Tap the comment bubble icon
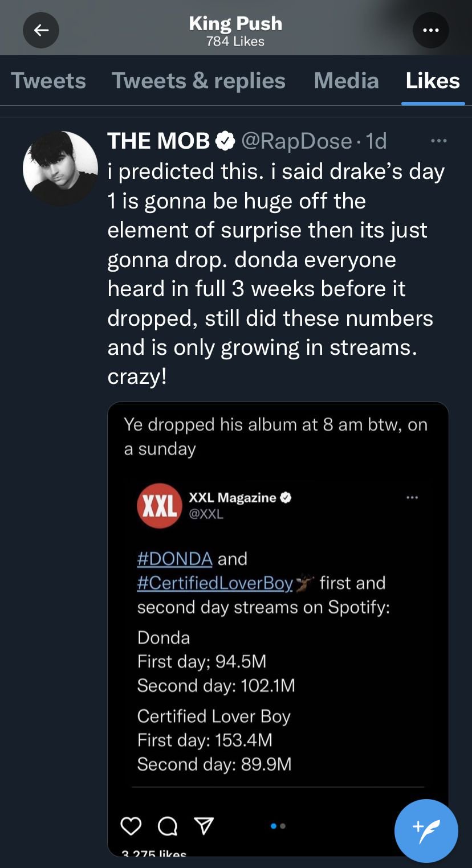This screenshot has height=868, width=472. click(x=166, y=826)
